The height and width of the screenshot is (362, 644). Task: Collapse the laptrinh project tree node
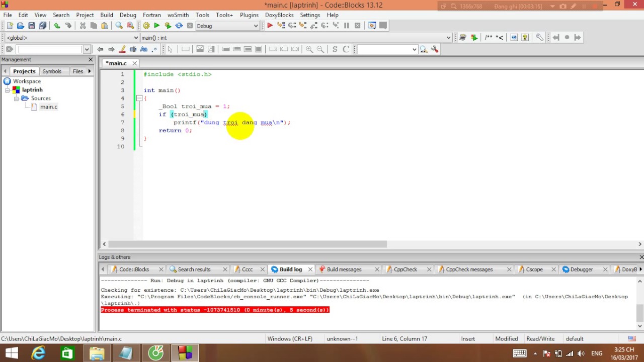tap(8, 90)
